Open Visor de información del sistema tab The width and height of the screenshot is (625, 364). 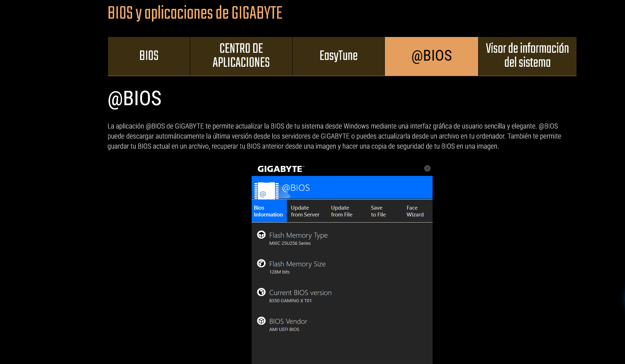(x=527, y=56)
